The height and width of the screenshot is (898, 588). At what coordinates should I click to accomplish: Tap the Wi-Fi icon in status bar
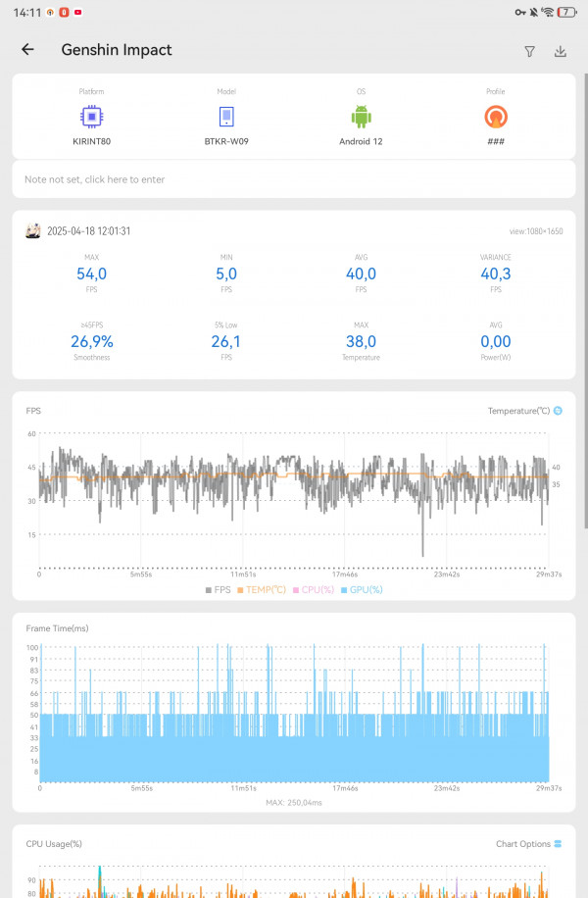(x=548, y=12)
